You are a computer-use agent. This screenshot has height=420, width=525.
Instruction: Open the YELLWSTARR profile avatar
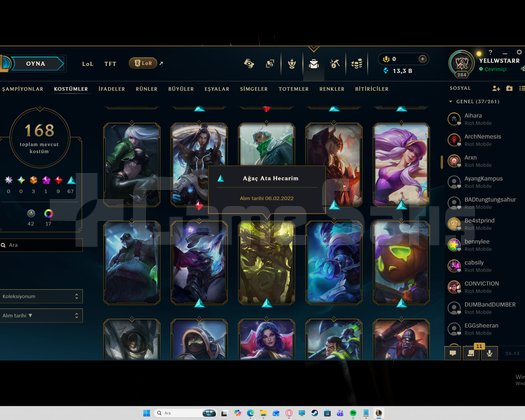click(x=462, y=63)
